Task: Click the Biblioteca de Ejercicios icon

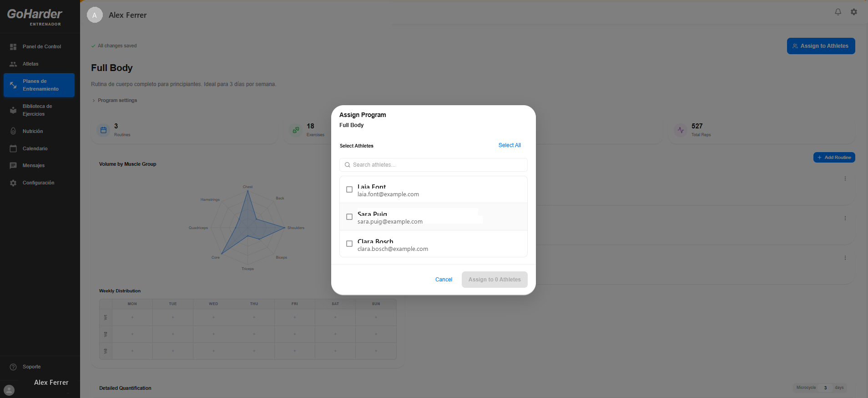Action: (x=13, y=110)
